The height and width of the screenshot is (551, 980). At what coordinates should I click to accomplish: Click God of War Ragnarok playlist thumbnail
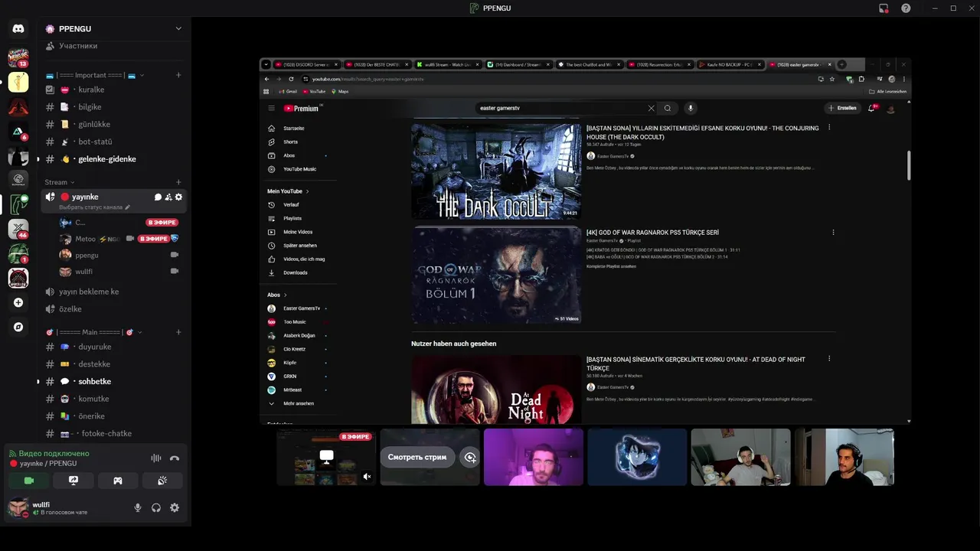(496, 275)
